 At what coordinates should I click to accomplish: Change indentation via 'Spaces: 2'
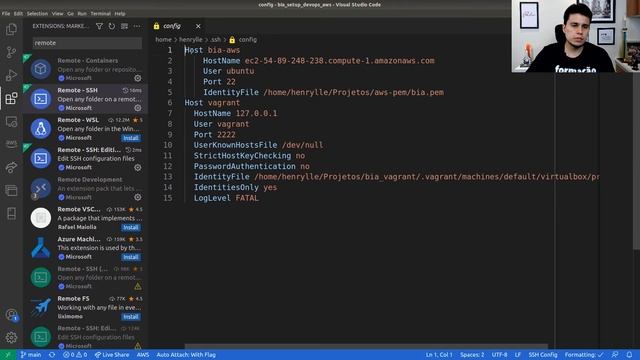(x=472, y=355)
